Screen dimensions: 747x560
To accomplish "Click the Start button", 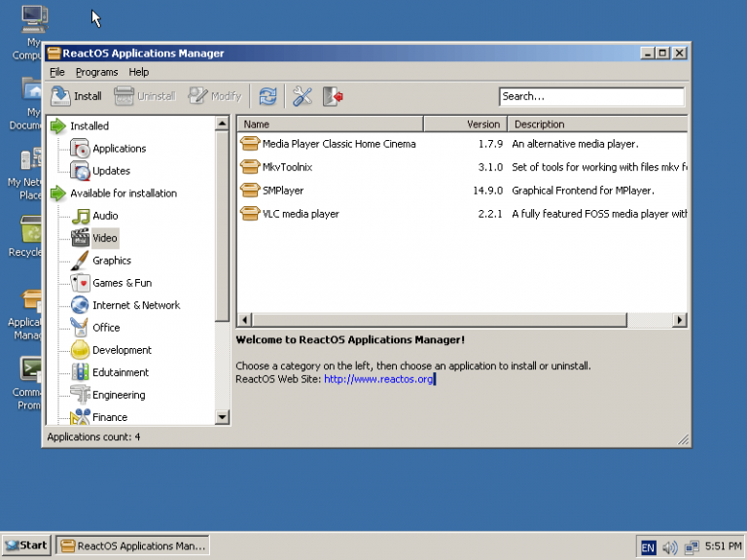I will pos(26,545).
